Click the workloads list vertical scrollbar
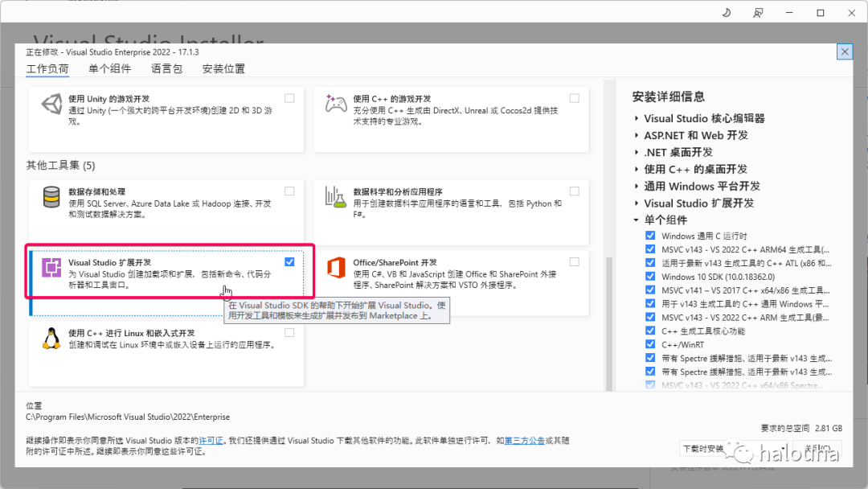Screen dimensions: 868x489 click(x=609, y=323)
